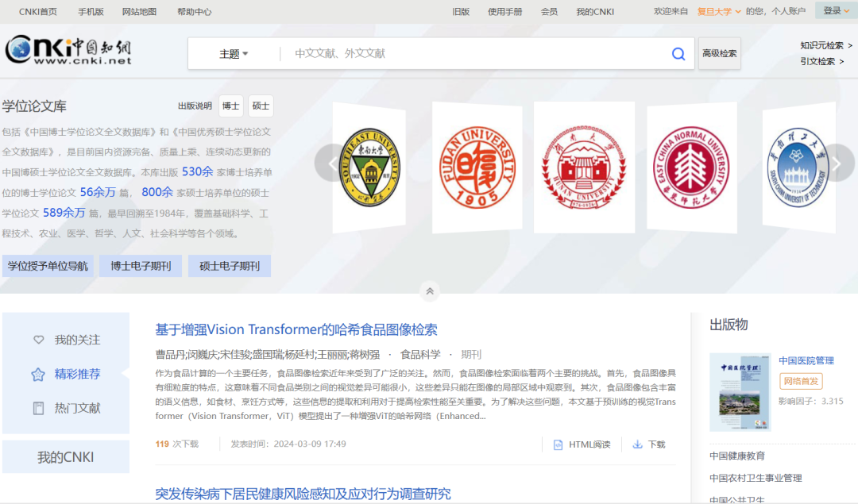Image resolution: width=858 pixels, height=504 pixels.
Task: Open the 中国健康教育 publication
Action: [x=737, y=456]
